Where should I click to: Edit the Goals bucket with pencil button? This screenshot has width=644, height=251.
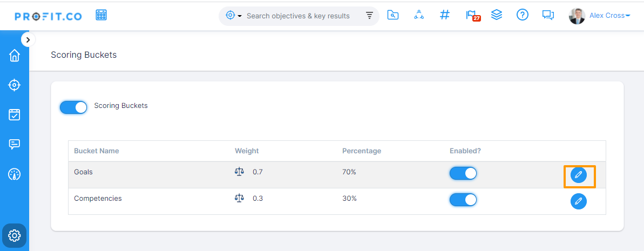tap(579, 175)
